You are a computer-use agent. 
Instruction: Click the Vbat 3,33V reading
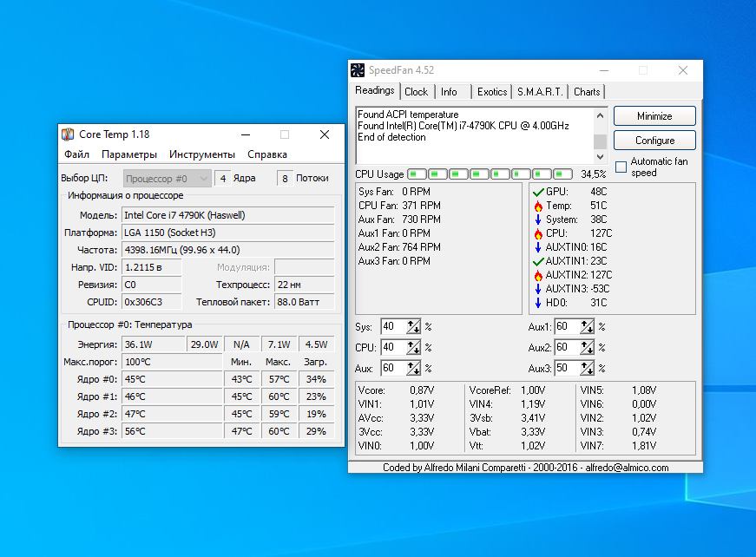click(507, 432)
